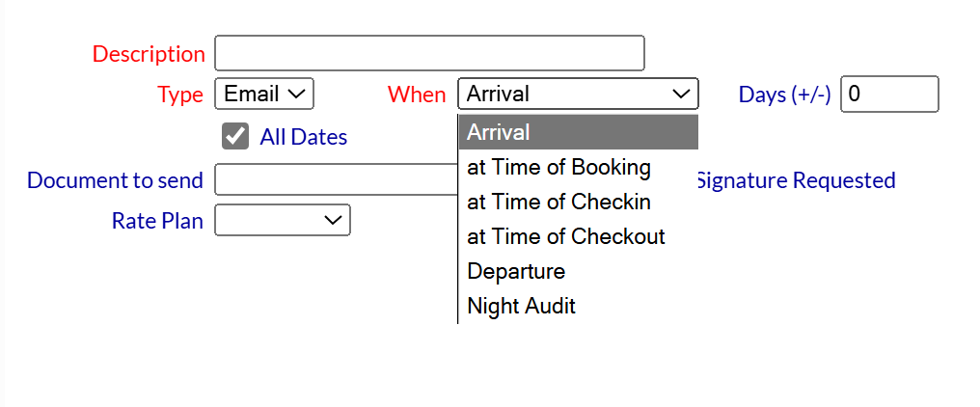Select the Night Audit option
Screen dimensions: 980x407
(522, 306)
